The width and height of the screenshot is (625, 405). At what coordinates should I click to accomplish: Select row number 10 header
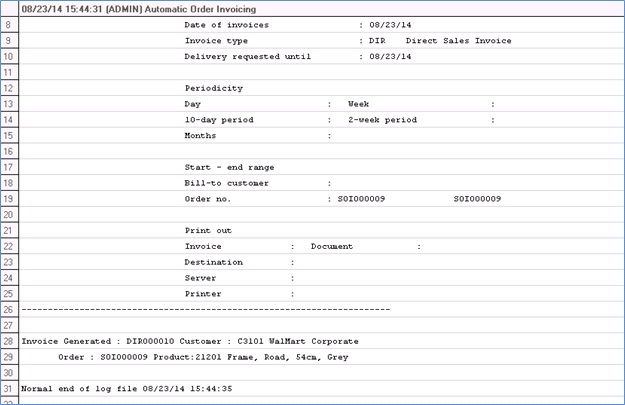9,56
